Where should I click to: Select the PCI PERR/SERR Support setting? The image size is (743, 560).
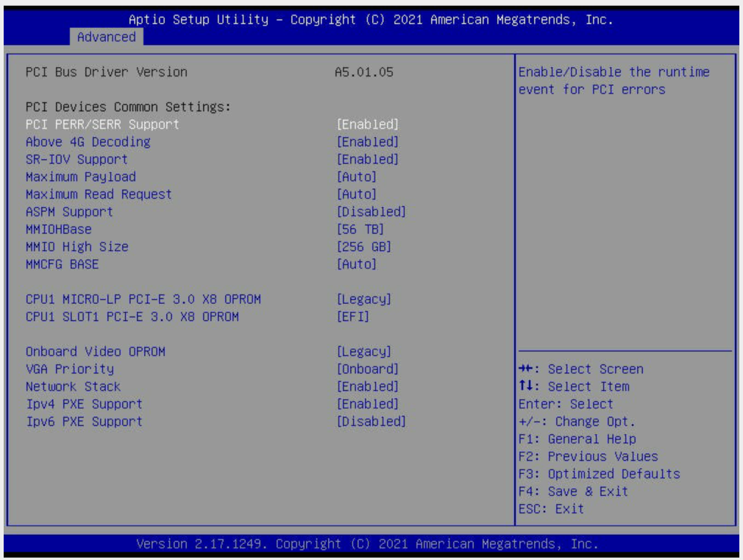pos(102,124)
